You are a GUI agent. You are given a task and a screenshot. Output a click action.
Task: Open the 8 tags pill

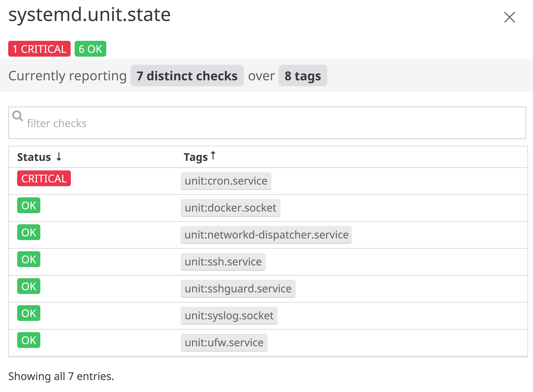click(303, 76)
